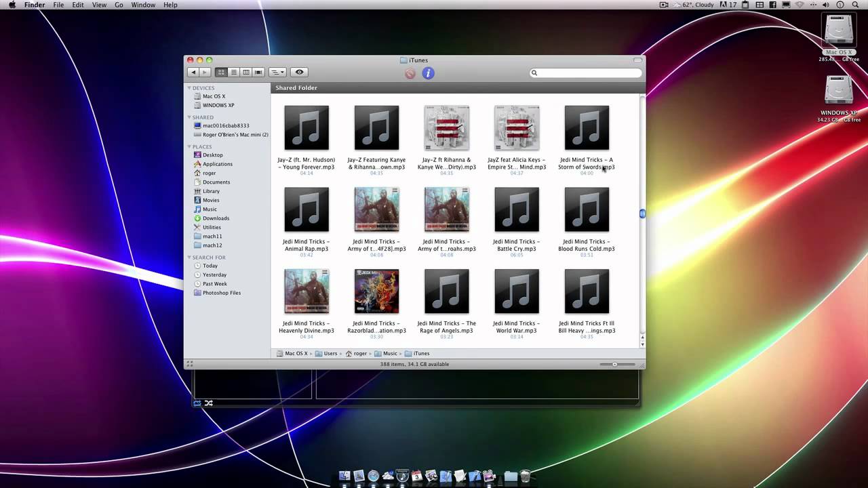
Task: Collapse the SEARCH FOR sidebar section
Action: 190,258
